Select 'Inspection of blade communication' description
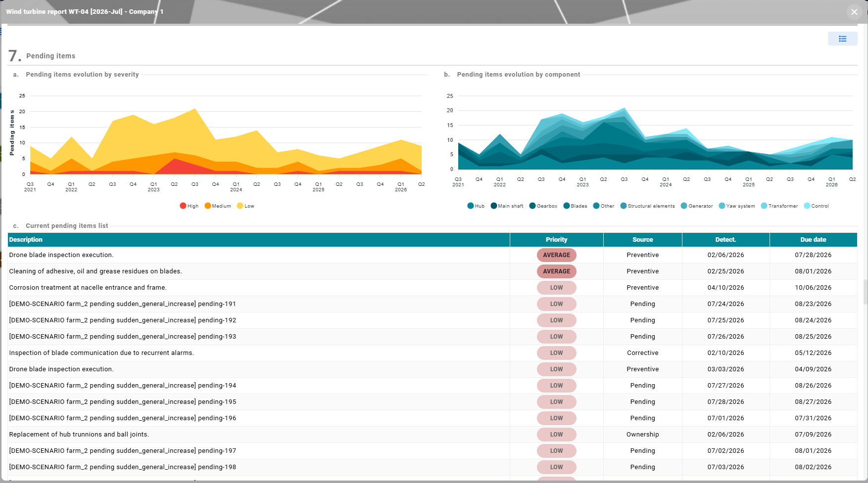 (101, 353)
